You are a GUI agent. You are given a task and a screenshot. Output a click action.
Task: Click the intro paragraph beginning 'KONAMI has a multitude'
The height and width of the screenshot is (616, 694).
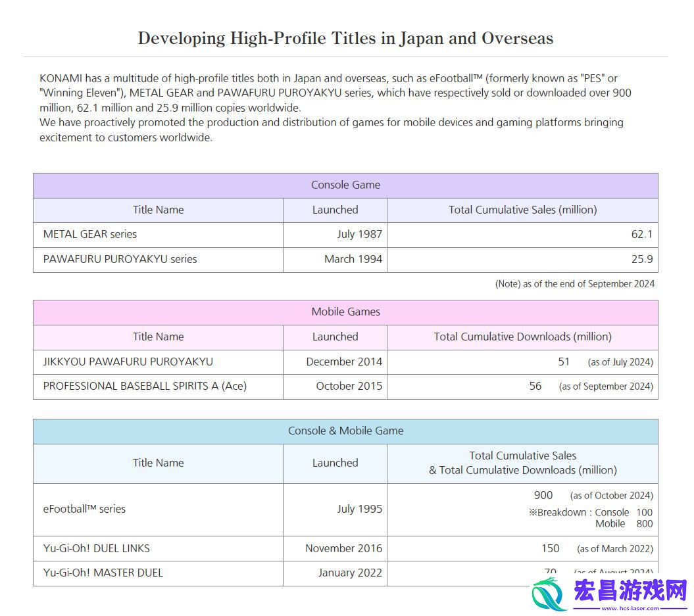coord(335,93)
